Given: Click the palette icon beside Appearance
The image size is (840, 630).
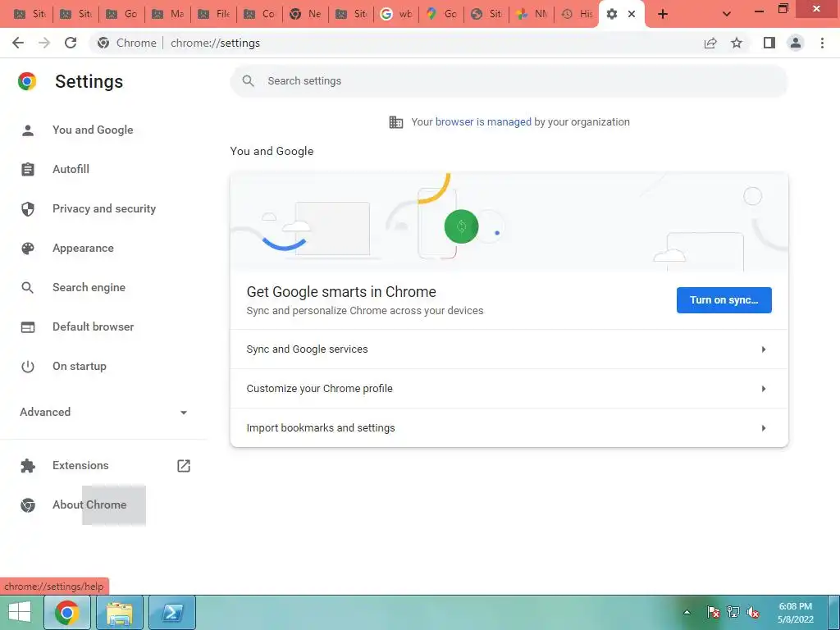Looking at the screenshot, I should (28, 248).
